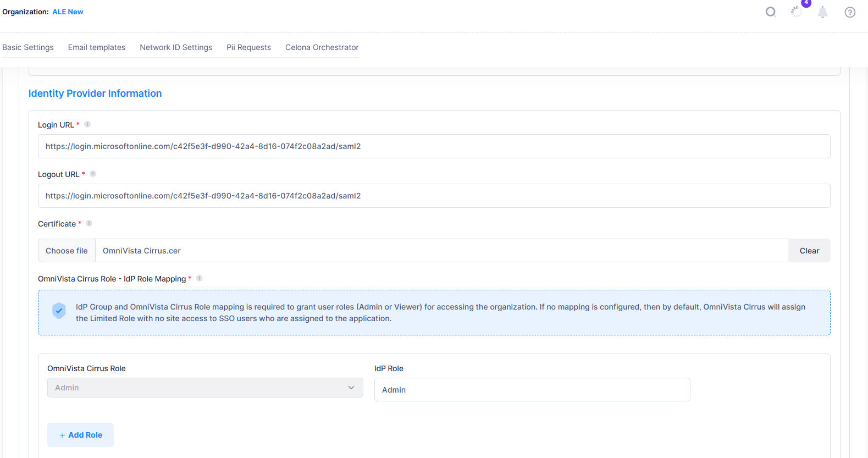Focus the Login URL input field
Screen dimensions: 868x458
click(x=434, y=146)
